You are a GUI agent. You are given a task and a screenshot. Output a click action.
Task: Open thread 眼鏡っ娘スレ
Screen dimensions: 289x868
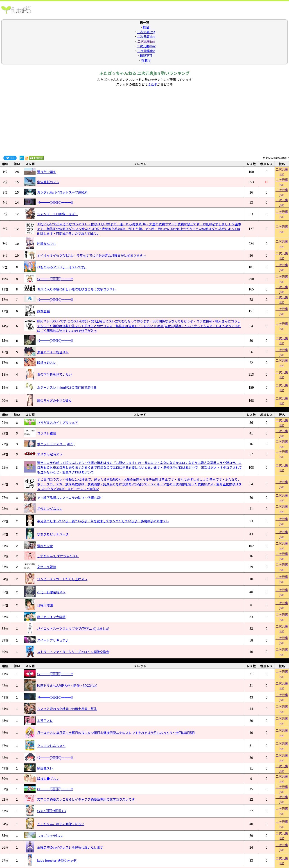[46, 363]
